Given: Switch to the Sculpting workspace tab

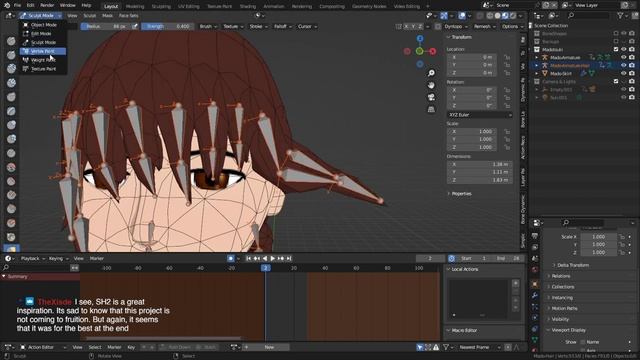Looking at the screenshot, I should click(x=161, y=7).
